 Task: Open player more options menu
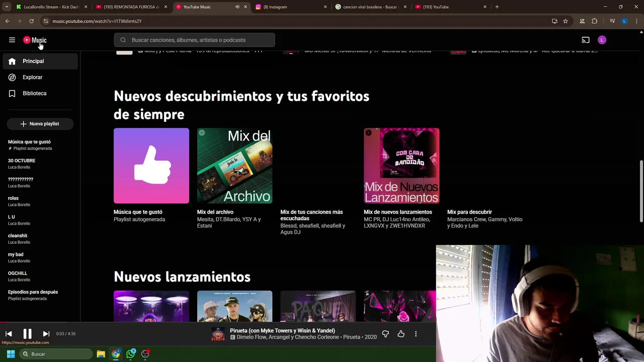416,334
